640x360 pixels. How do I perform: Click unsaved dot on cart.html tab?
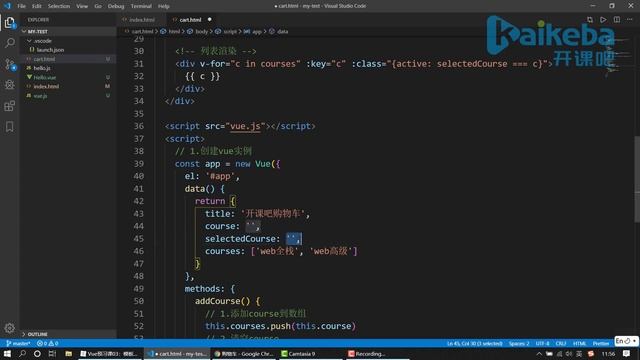[209, 20]
